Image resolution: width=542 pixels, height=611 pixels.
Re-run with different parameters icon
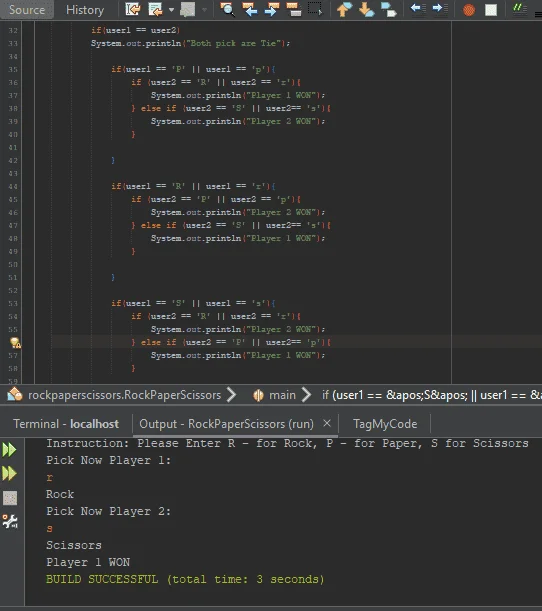[x=9, y=473]
